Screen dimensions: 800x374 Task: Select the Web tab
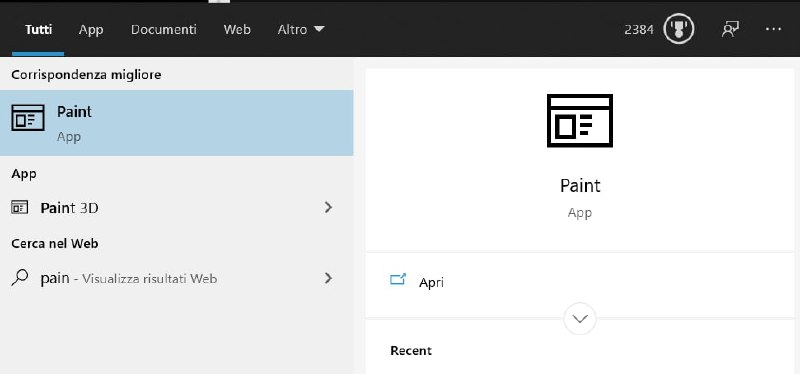coord(237,29)
